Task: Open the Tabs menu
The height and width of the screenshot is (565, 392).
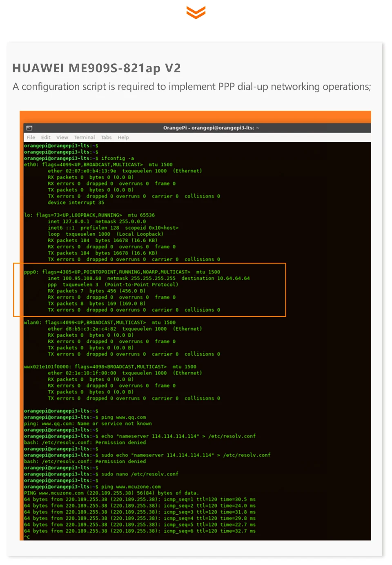Action: [x=106, y=138]
